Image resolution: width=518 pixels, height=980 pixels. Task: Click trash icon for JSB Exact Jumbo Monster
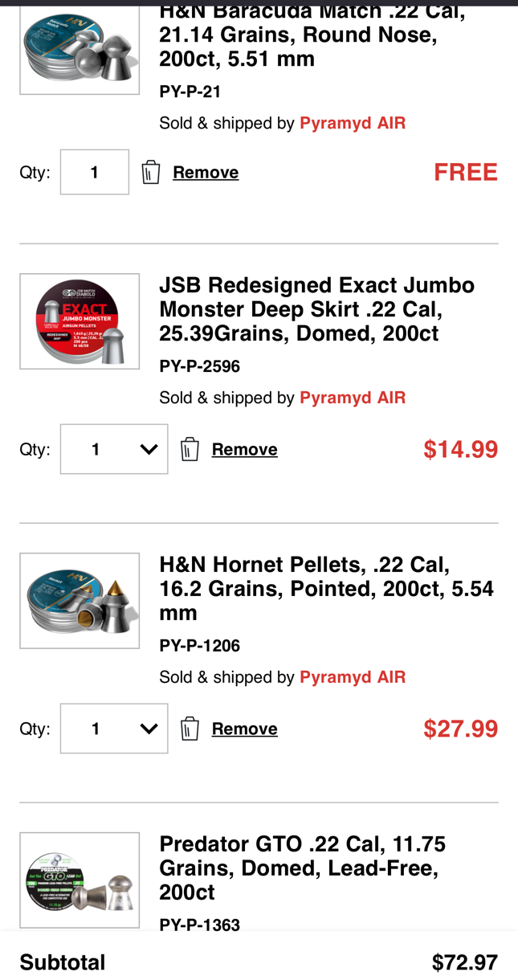tap(190, 449)
